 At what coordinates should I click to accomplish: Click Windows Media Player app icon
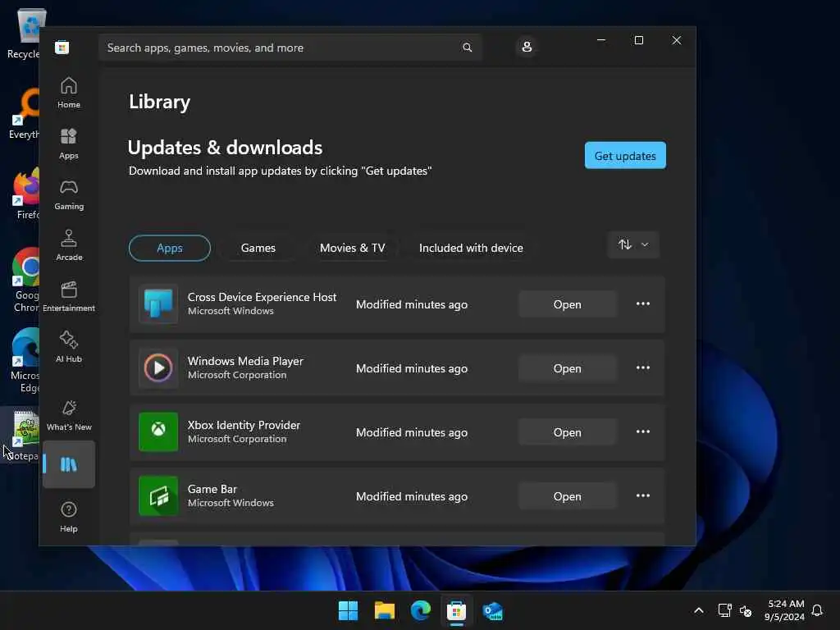pyautogui.click(x=158, y=368)
